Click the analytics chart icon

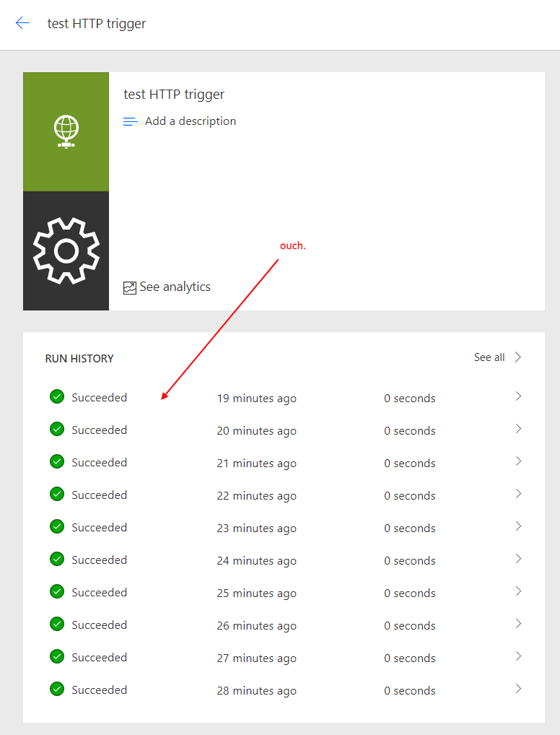130,288
